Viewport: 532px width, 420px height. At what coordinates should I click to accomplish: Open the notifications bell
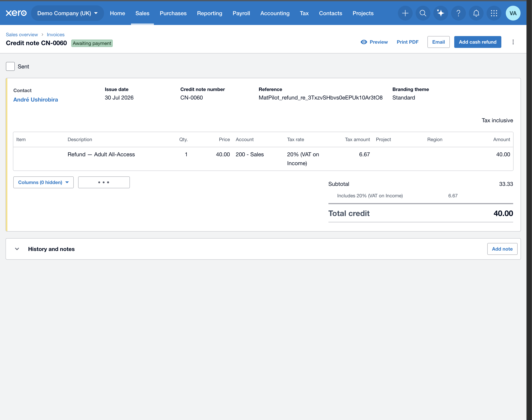point(476,13)
